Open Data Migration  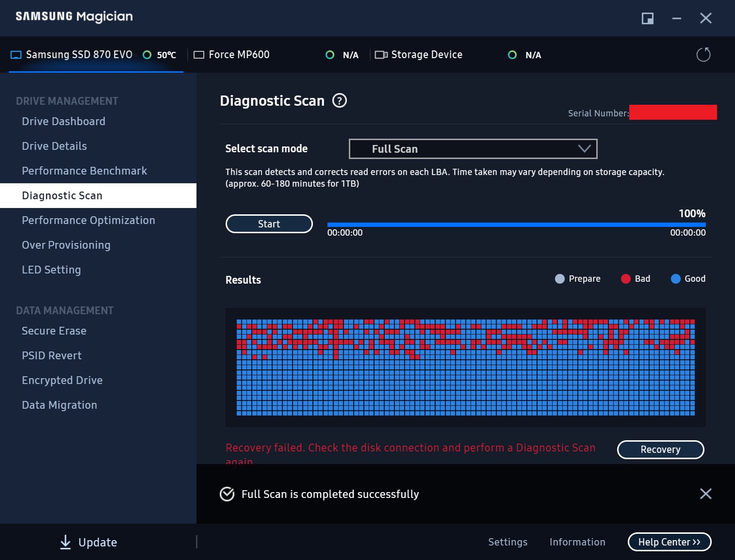[59, 405]
